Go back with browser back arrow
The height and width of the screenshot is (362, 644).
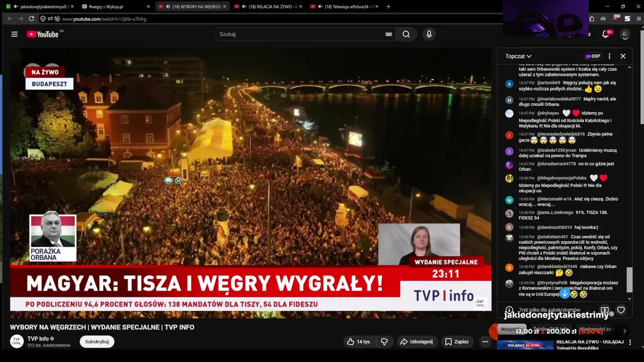click(10, 19)
